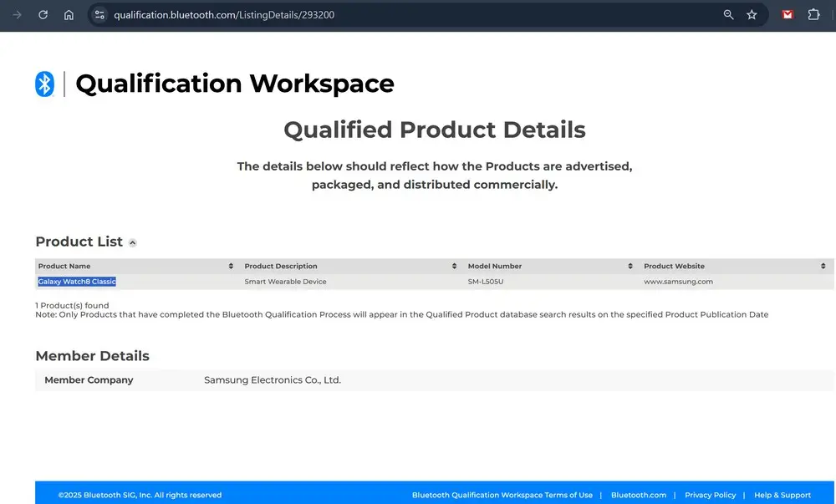
Task: Reload the page with the refresh icon
Action: coord(43,15)
